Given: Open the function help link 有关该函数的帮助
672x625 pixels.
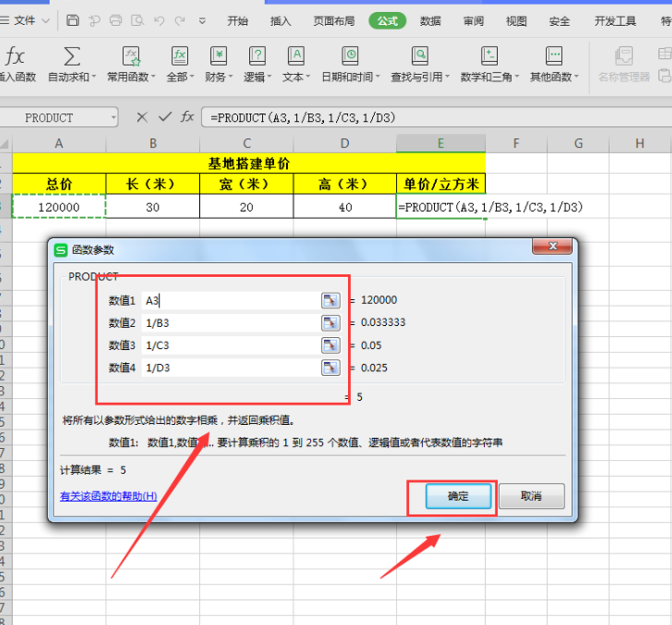Looking at the screenshot, I should (108, 496).
